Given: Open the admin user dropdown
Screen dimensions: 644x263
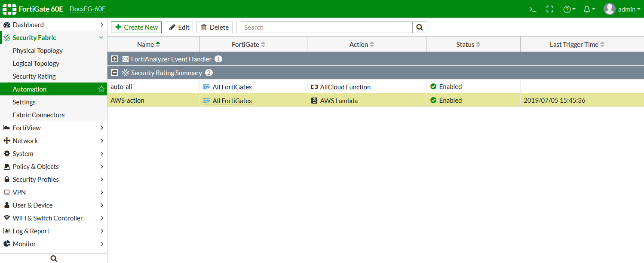Looking at the screenshot, I should pyautogui.click(x=622, y=9).
